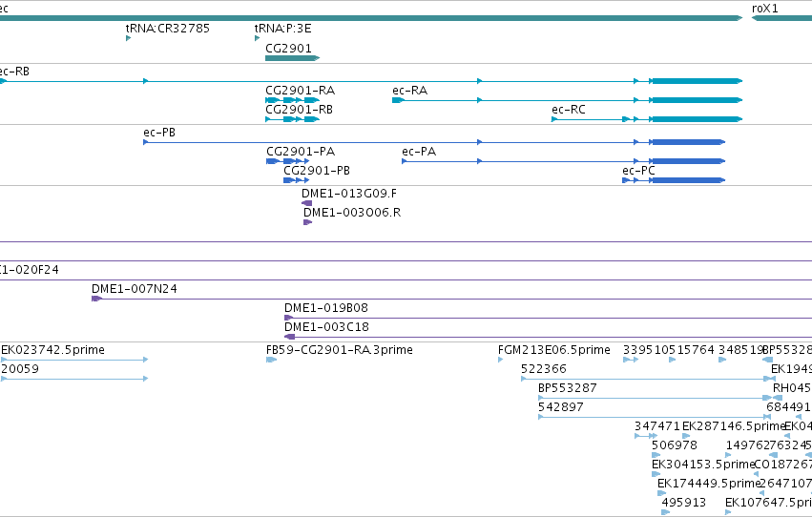Click the ec-PC protein feature

pyautogui.click(x=674, y=180)
